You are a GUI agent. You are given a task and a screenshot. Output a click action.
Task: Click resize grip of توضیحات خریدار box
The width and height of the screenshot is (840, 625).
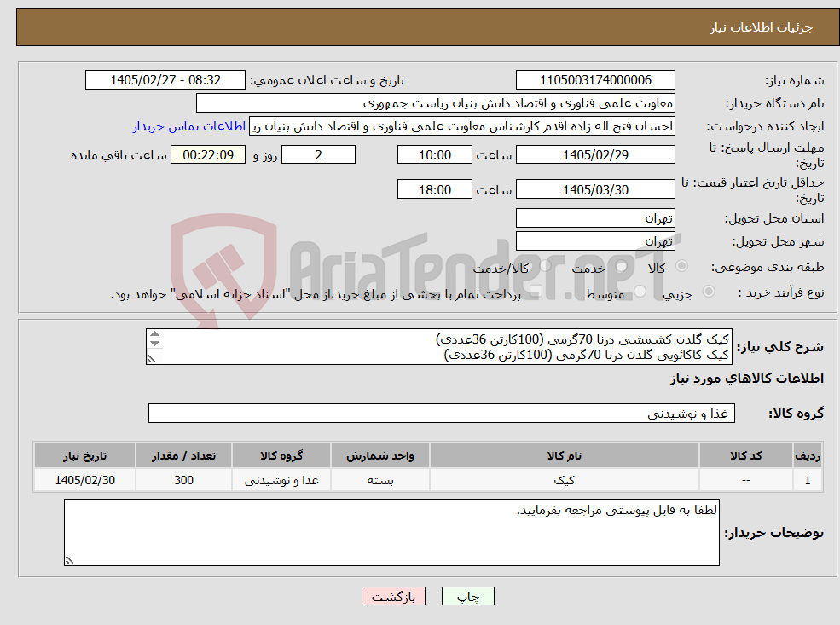pos(69,559)
